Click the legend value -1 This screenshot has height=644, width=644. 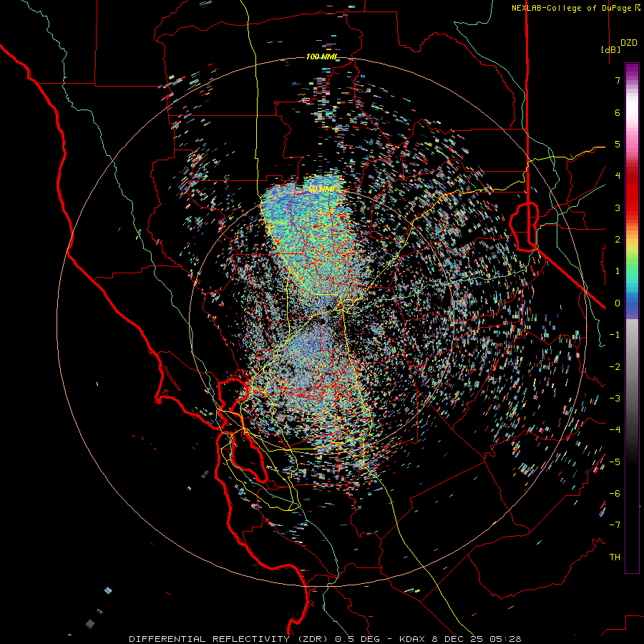pyautogui.click(x=615, y=335)
